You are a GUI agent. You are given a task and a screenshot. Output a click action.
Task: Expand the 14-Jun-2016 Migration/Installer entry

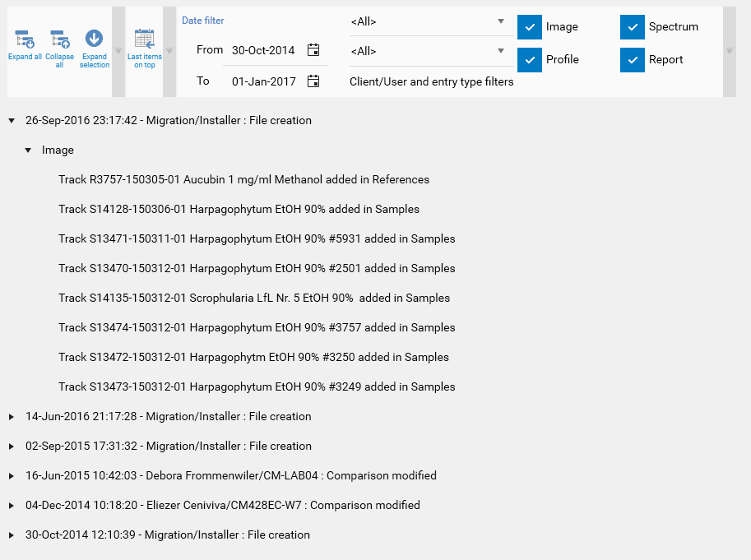12,417
